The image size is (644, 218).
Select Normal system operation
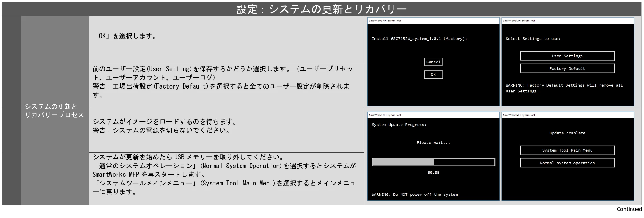coord(567,163)
